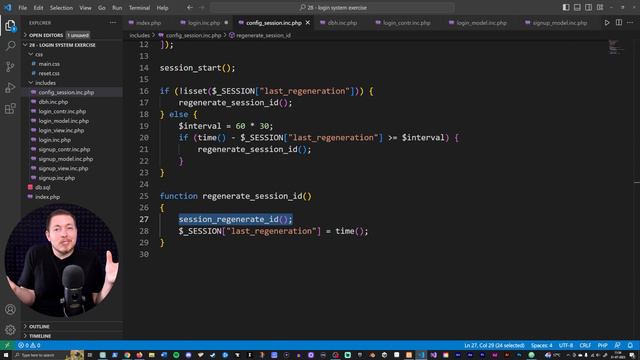This screenshot has width=640, height=360.
Task: Open Source Control view
Action: coord(10,66)
